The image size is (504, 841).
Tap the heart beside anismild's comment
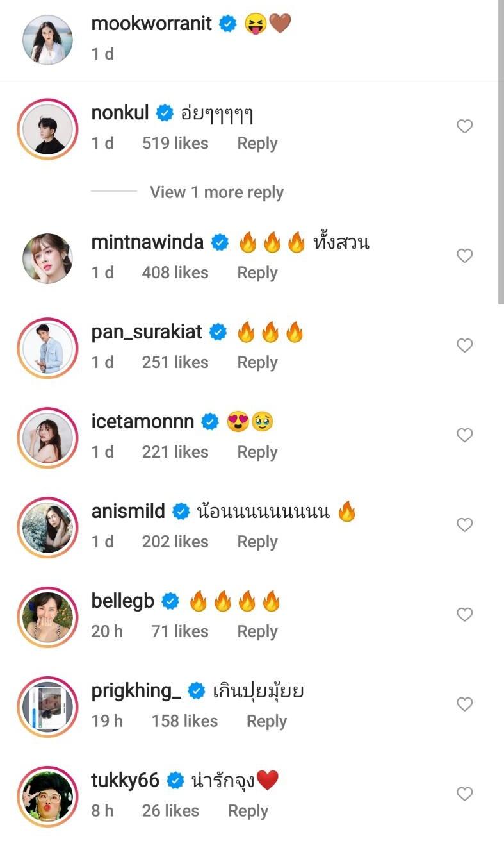pos(464,525)
